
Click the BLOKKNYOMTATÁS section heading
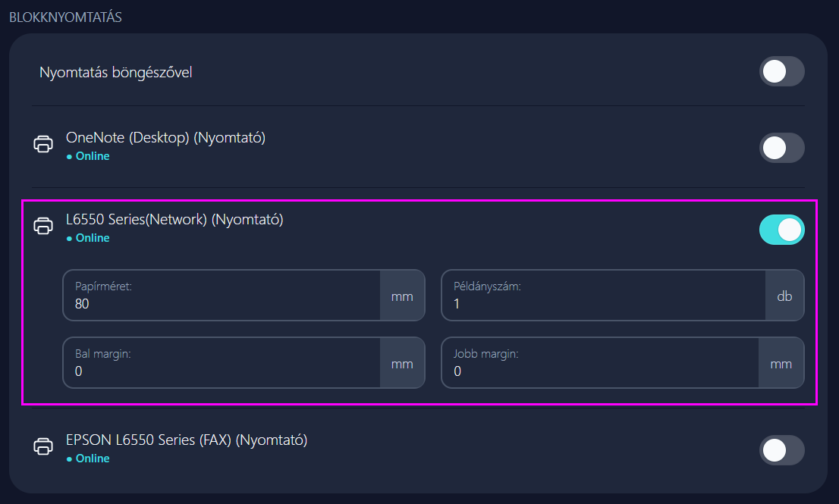pos(65,17)
